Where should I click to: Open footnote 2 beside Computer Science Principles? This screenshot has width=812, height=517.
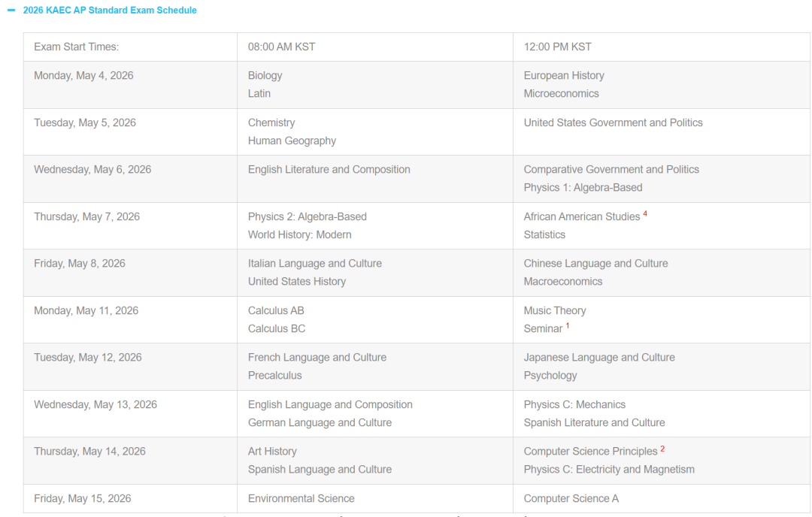tap(662, 449)
